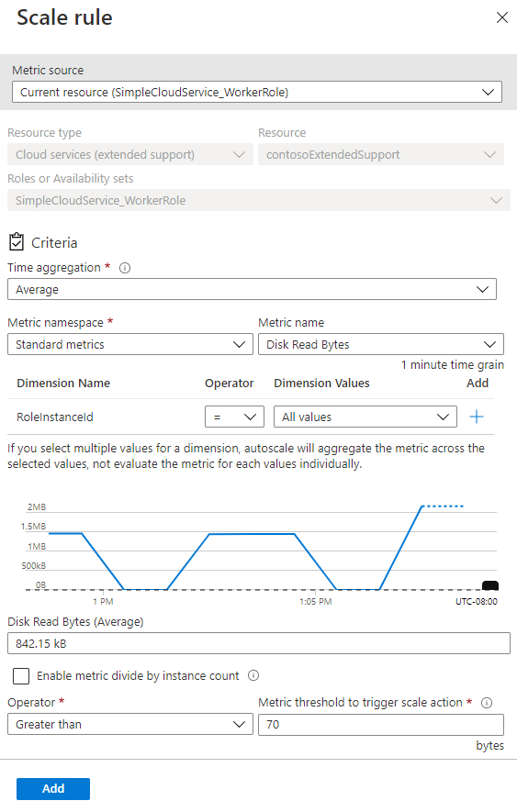Click the Metric threshold field showing 70

[381, 724]
